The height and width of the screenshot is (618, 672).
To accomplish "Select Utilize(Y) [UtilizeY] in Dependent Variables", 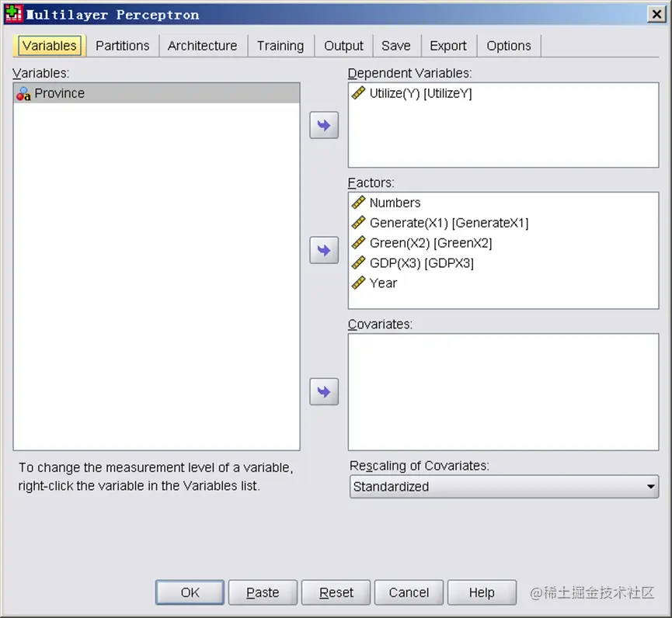I will (x=503, y=93).
